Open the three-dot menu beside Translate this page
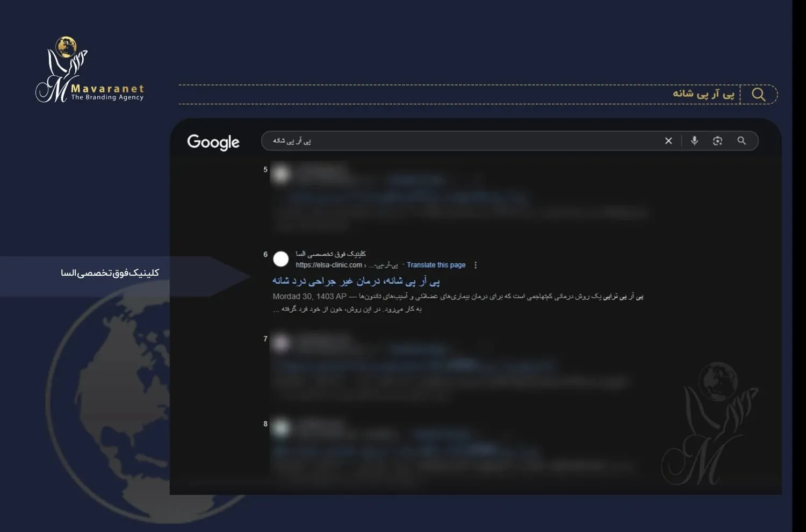The image size is (806, 532). (x=476, y=265)
